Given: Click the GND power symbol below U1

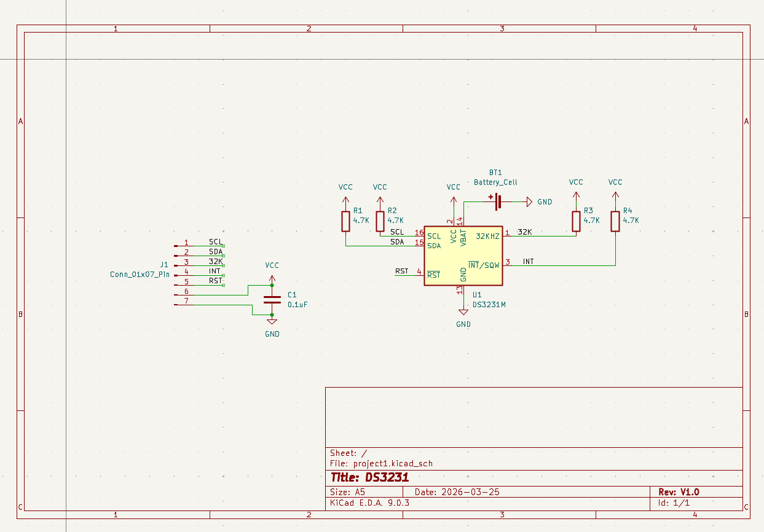Looking at the screenshot, I should point(463,313).
